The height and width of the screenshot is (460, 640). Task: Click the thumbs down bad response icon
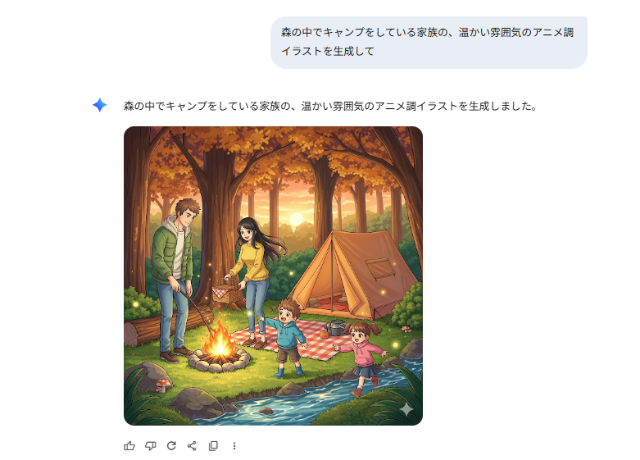(x=150, y=446)
